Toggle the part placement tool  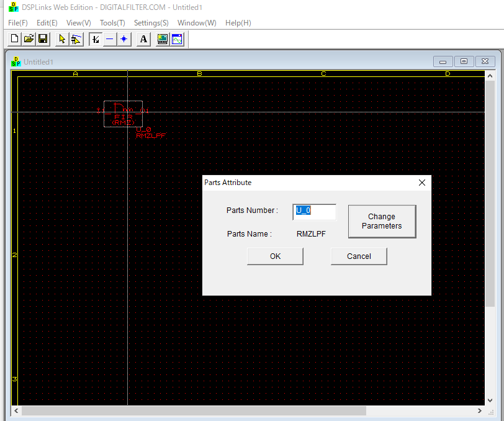click(95, 39)
